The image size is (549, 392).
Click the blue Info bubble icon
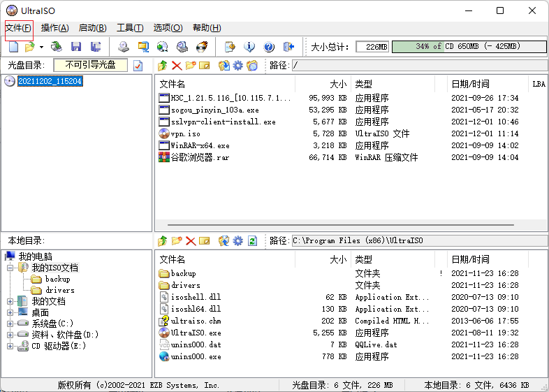point(249,47)
